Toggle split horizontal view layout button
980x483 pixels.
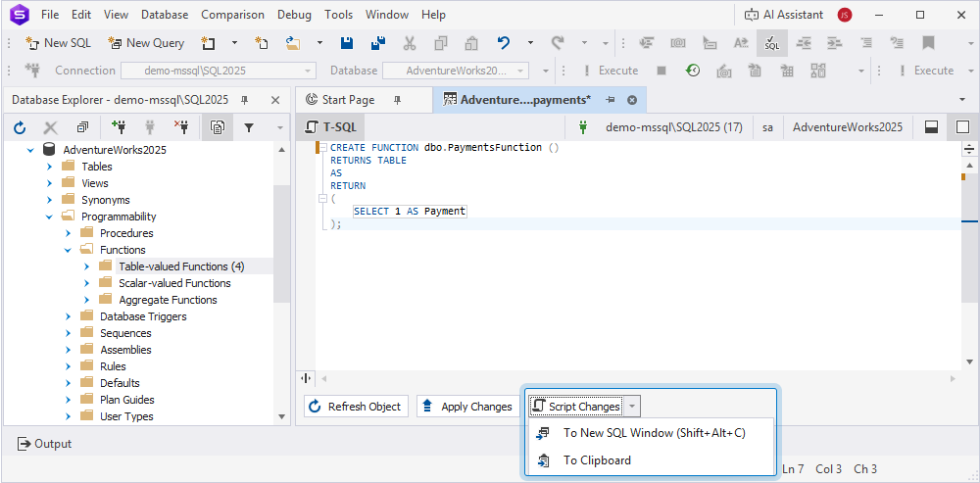coord(931,127)
